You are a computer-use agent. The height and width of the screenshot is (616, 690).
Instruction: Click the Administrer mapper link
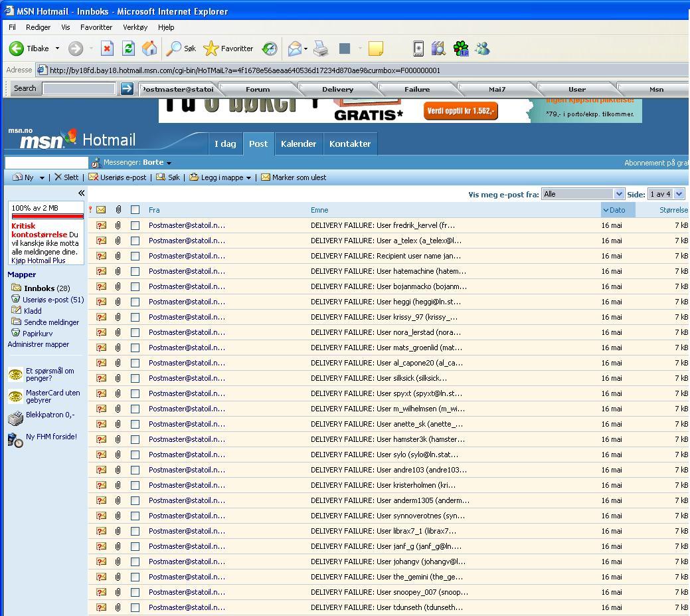pos(39,344)
